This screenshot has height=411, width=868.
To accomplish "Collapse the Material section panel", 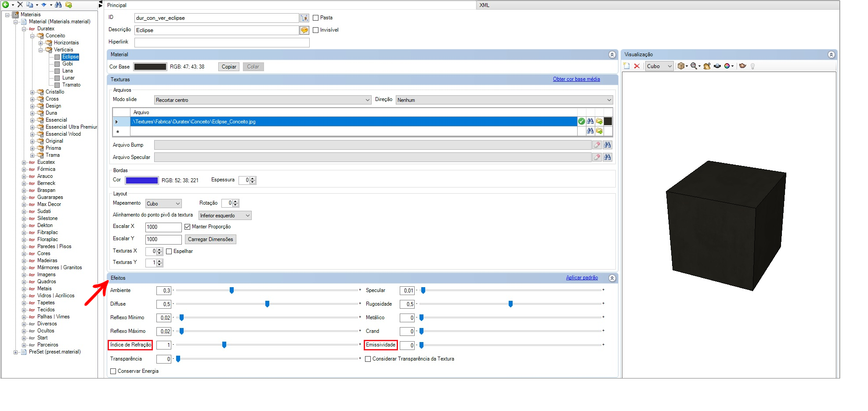I will tap(612, 55).
